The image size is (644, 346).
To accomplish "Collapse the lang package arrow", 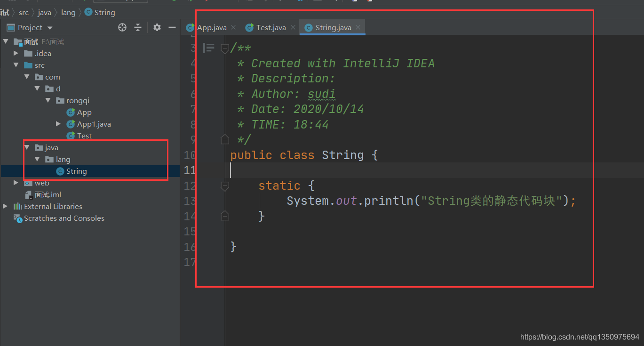I will pos(37,159).
